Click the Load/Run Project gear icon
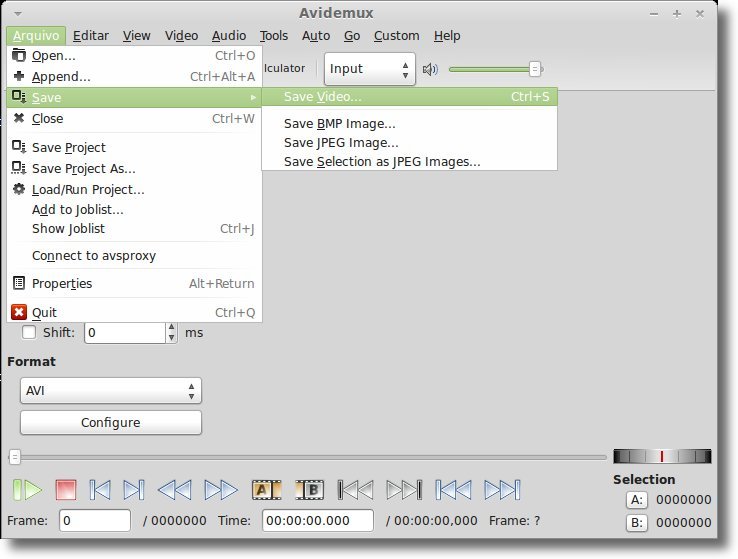The height and width of the screenshot is (559, 738). [19, 189]
